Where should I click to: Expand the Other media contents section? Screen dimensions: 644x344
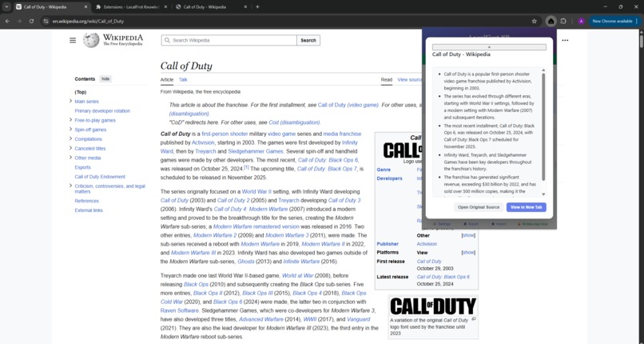pyautogui.click(x=70, y=158)
